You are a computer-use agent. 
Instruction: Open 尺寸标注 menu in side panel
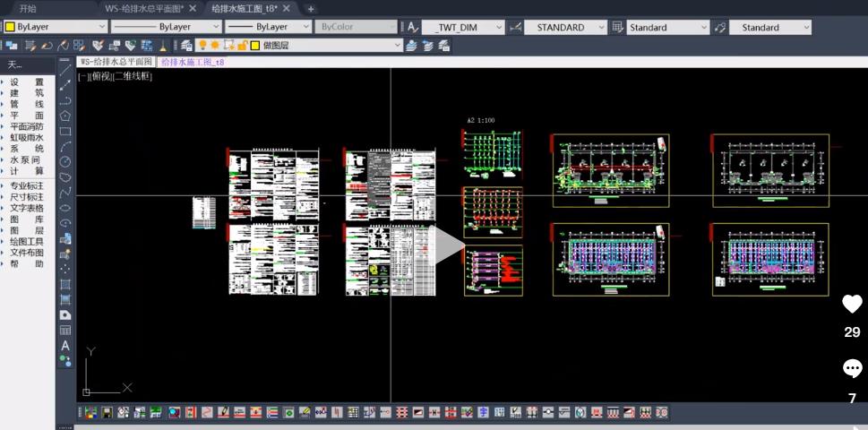(27, 197)
